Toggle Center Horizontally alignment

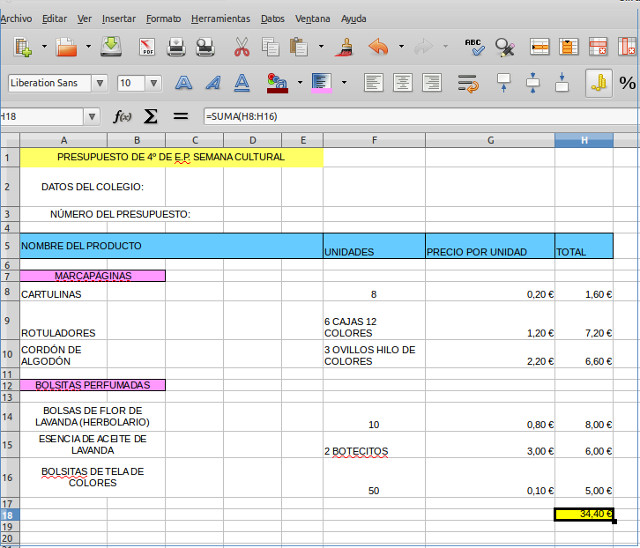pyautogui.click(x=403, y=84)
